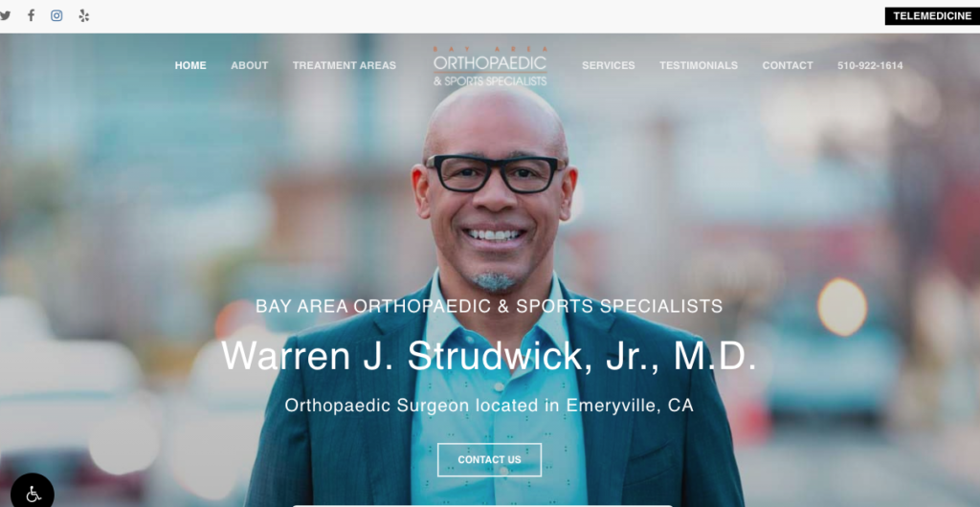Open the About menu item
This screenshot has height=507, width=980.
(250, 66)
